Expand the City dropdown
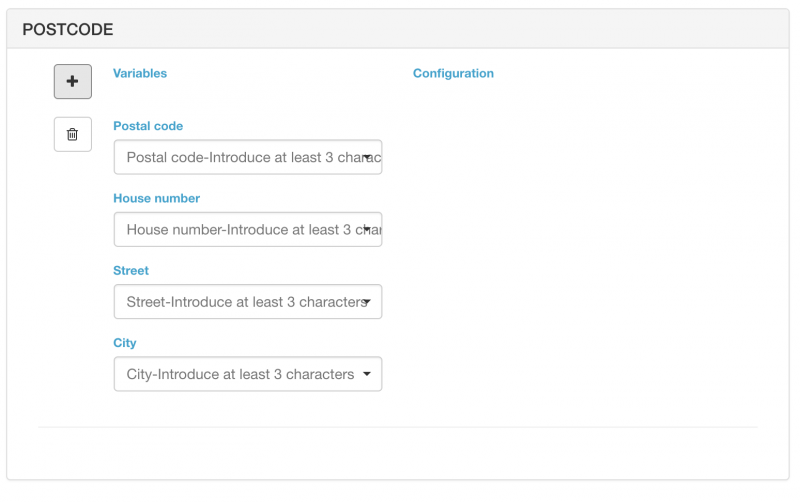The height and width of the screenshot is (502, 800). coord(240,374)
